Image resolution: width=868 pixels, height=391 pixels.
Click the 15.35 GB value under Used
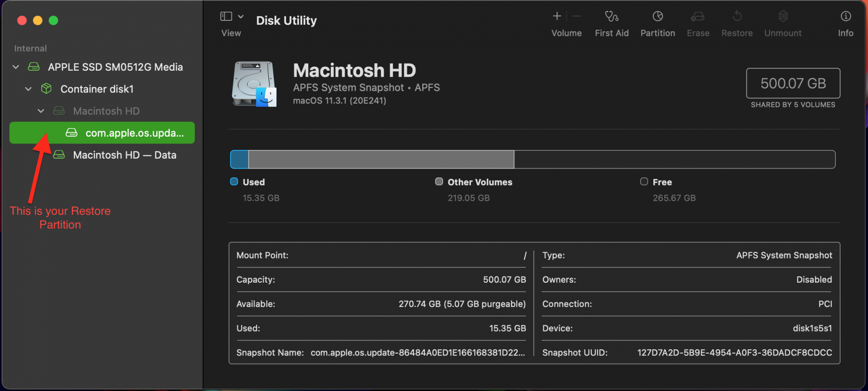pos(261,198)
